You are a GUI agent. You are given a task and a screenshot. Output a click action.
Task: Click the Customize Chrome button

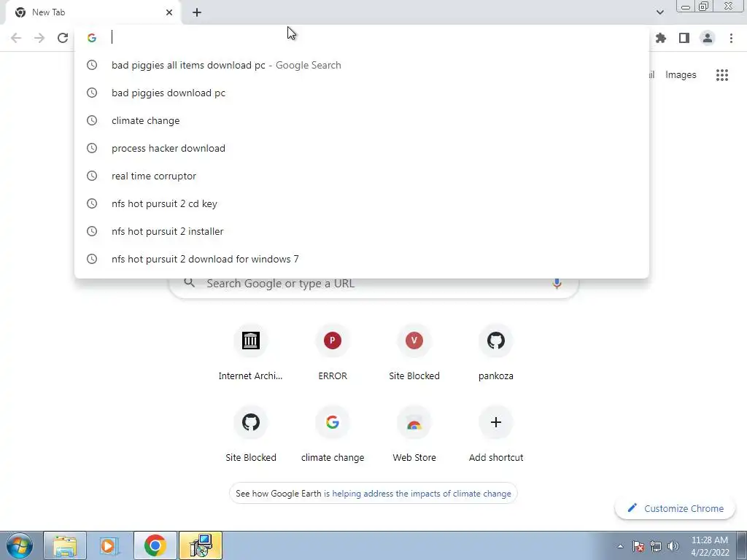click(x=676, y=508)
